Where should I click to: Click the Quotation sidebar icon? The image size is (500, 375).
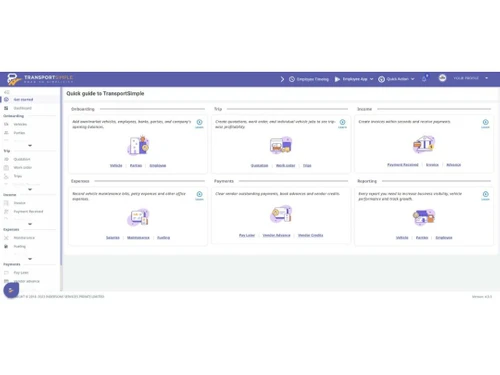coord(6,159)
